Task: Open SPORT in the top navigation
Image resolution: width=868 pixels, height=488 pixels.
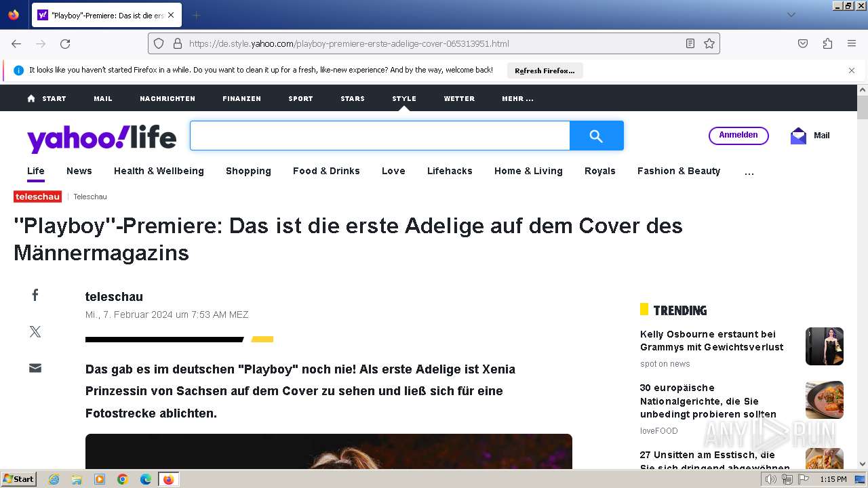Action: 300,98
